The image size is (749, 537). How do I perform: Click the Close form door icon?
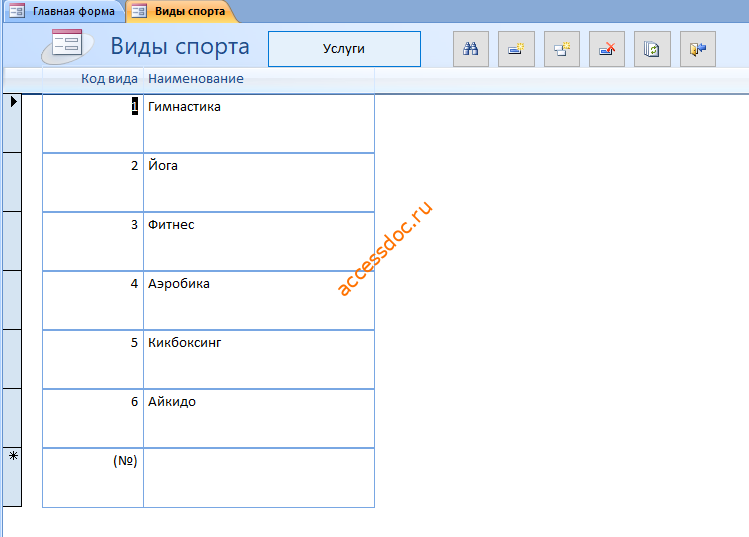pyautogui.click(x=697, y=49)
